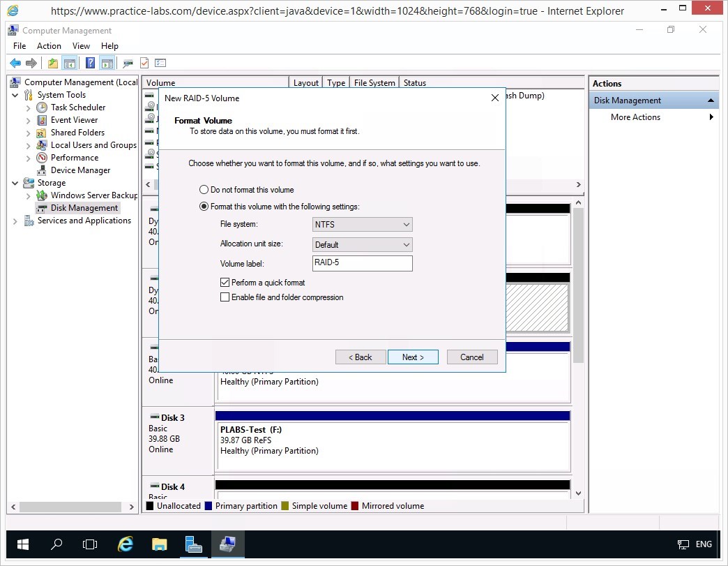
Task: Enable file and folder compression checkbox
Action: [225, 297]
